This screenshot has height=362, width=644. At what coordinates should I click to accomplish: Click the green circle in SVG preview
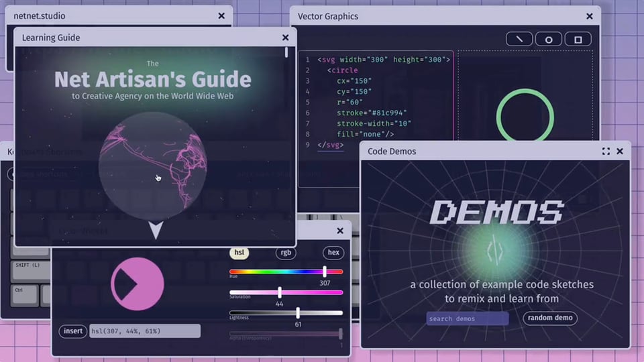pyautogui.click(x=525, y=117)
